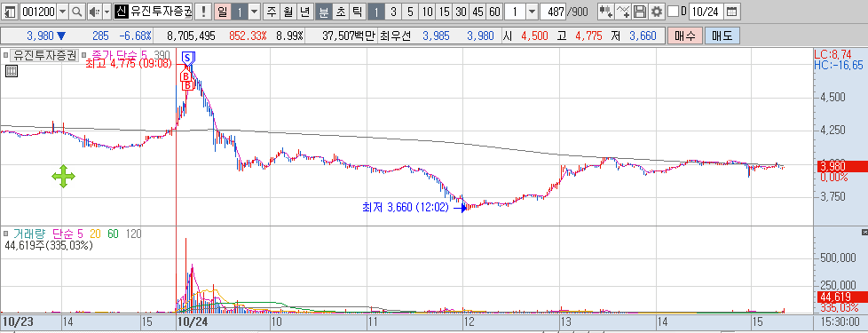
Task: Click the 최저 3,660 (12:02) low label
Action: 406,208
